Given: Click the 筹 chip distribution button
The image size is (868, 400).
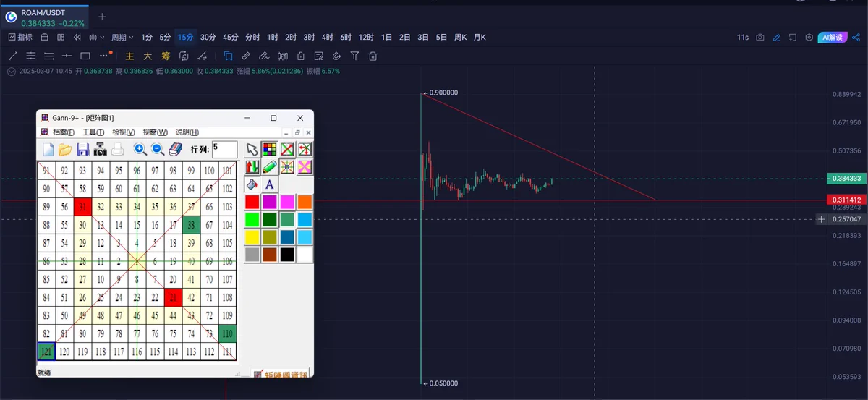Looking at the screenshot, I should click(x=166, y=56).
